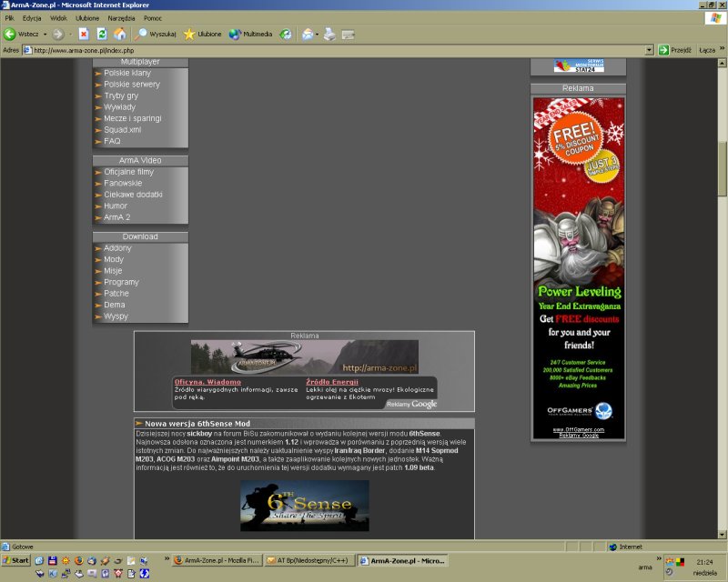Switch to the Mozilla Firefox taskbar window
The image size is (728, 582).
coord(217,560)
